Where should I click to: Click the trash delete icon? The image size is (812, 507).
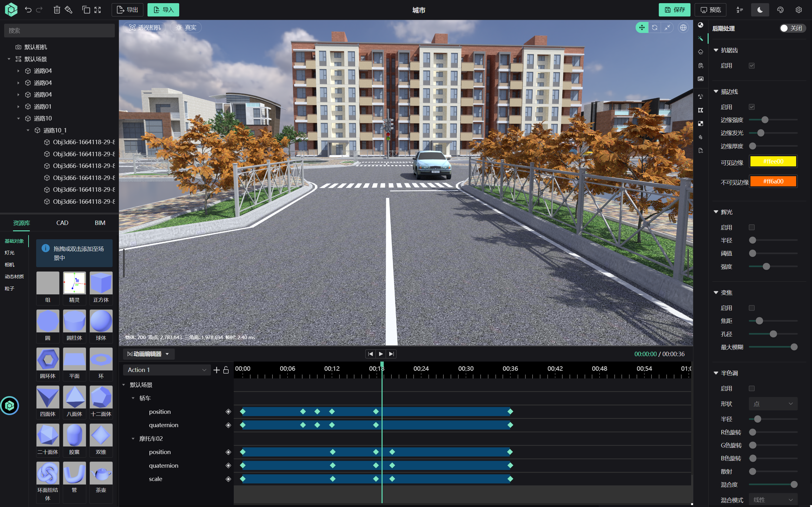point(57,10)
